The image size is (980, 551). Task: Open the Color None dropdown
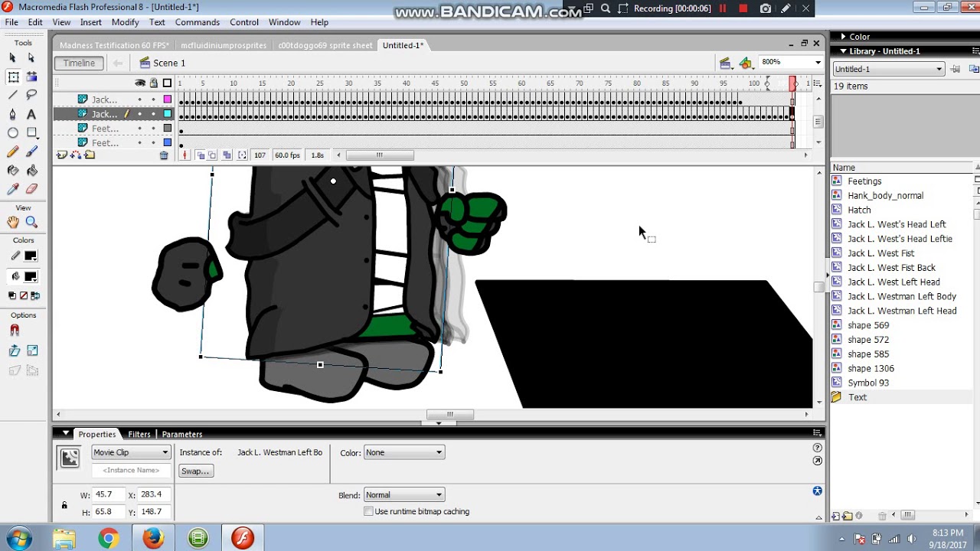pos(403,452)
